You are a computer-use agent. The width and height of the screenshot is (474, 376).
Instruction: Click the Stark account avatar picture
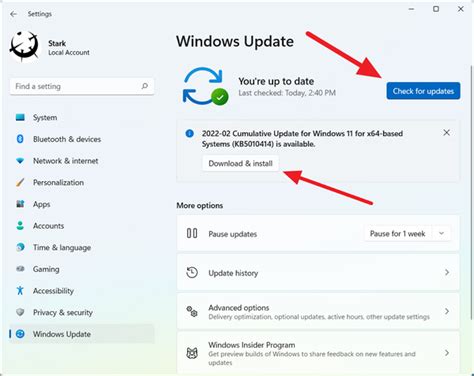[x=24, y=47]
